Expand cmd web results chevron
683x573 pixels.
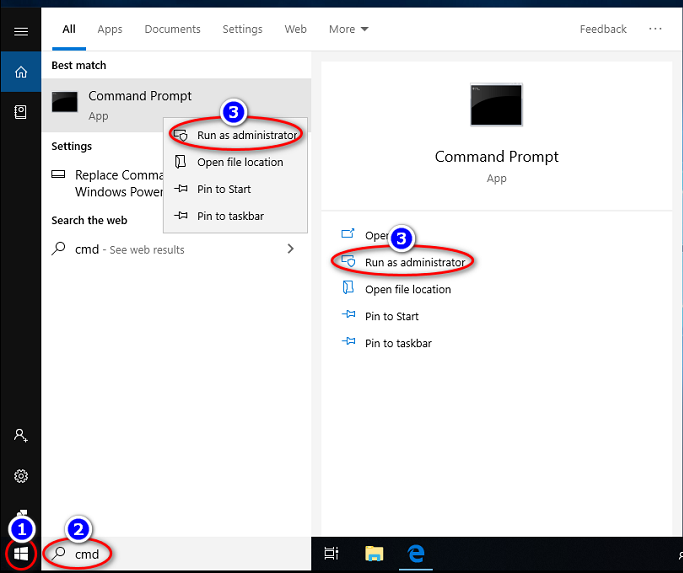point(291,249)
